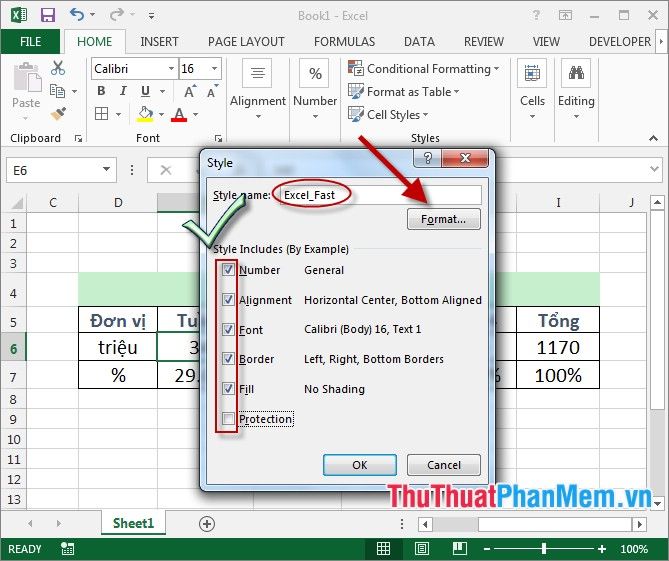
Task: Uncheck the Font checkbox
Action: coord(228,329)
